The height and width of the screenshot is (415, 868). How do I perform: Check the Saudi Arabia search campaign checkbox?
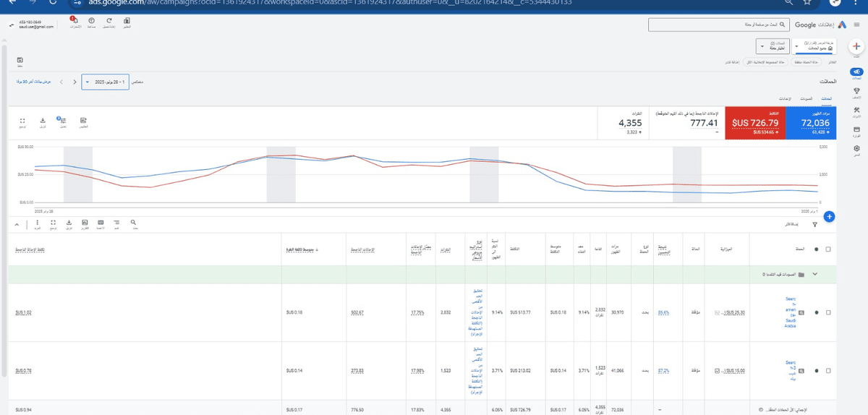[x=828, y=312]
